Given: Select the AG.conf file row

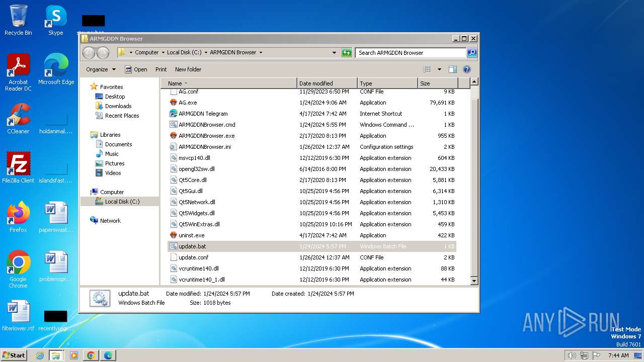Looking at the screenshot, I should pos(312,92).
